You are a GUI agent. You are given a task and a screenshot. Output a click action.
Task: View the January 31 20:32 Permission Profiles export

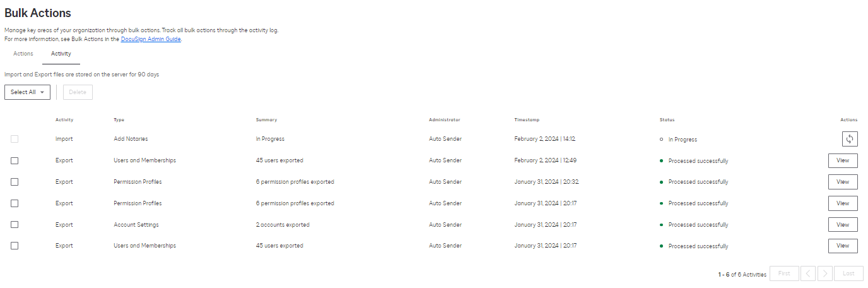click(x=842, y=182)
